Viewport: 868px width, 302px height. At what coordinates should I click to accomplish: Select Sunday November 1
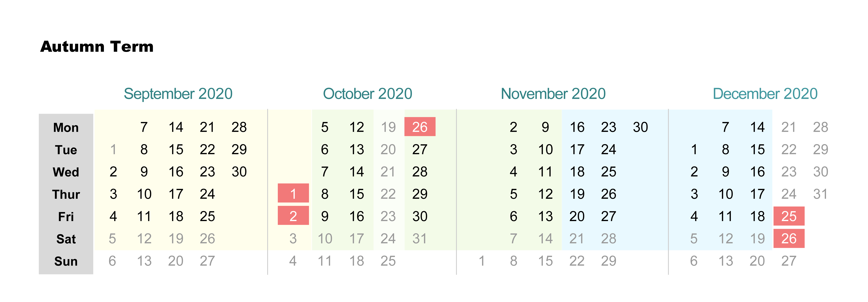[x=482, y=261]
